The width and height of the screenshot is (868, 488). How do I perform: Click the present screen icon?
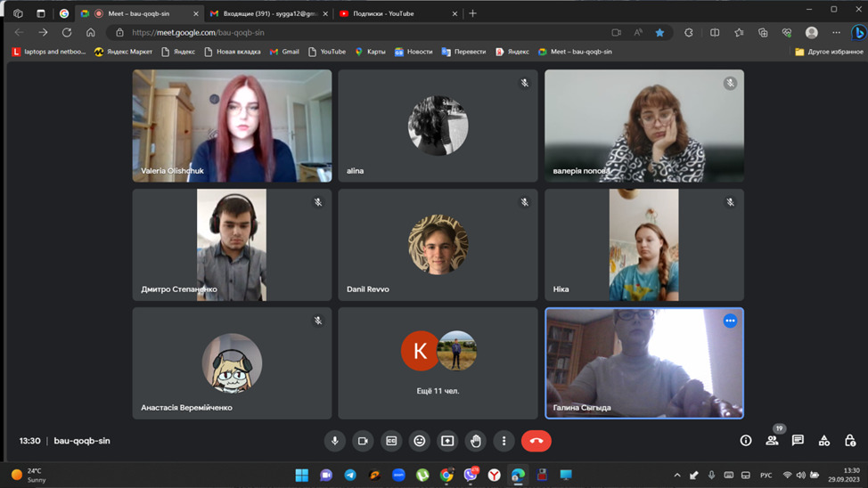(447, 441)
